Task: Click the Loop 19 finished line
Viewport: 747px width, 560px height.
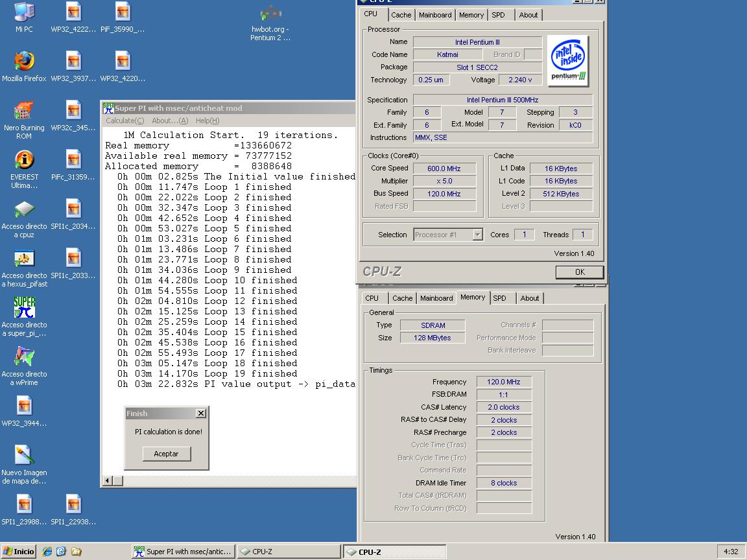Action: tap(207, 374)
